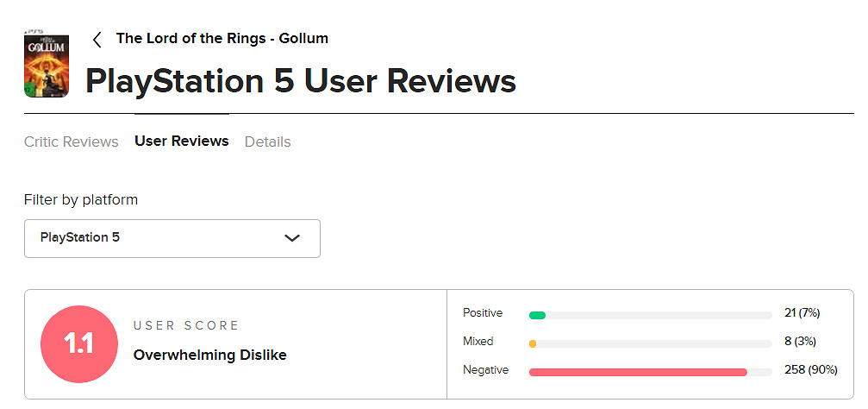868x409 pixels.
Task: Click the back chevron arrow icon
Action: tap(97, 39)
